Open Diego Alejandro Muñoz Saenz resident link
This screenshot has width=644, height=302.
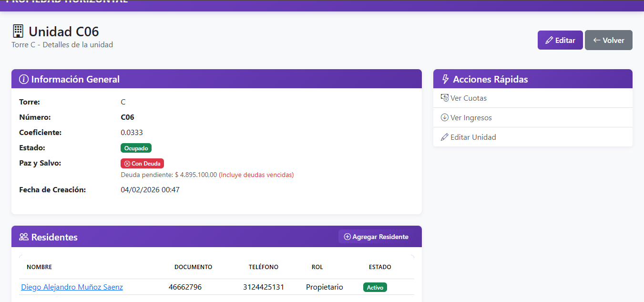tap(72, 287)
